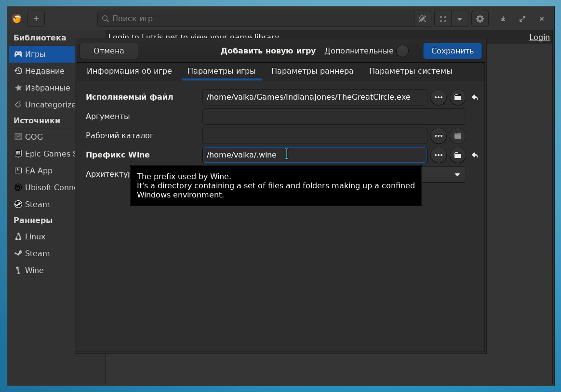
Task: Switch to Параметры раннера tab
Action: [x=312, y=71]
